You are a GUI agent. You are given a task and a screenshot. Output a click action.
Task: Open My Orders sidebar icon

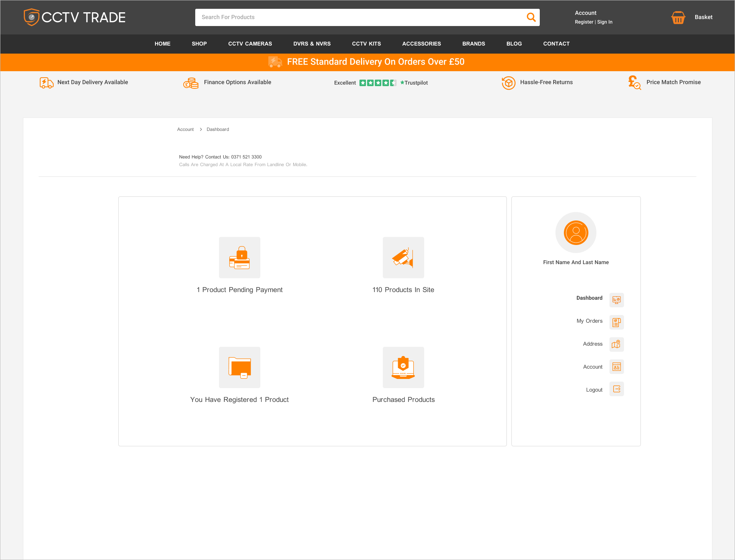point(616,322)
